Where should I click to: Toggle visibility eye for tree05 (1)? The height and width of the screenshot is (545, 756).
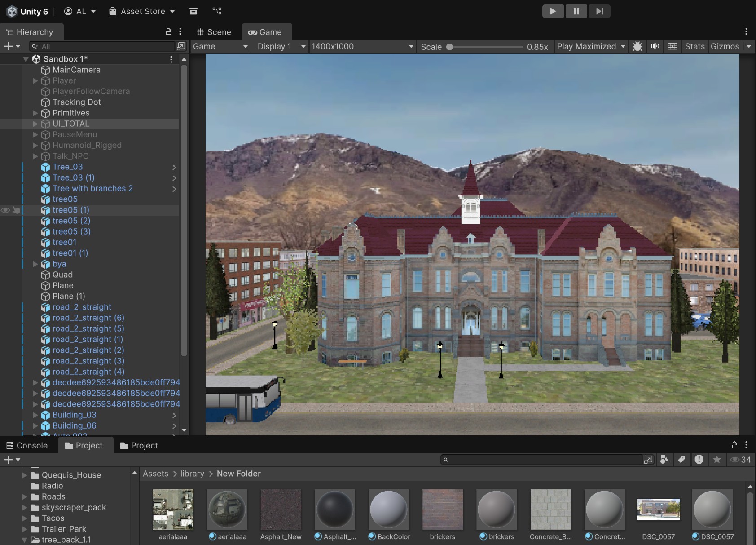tap(5, 210)
